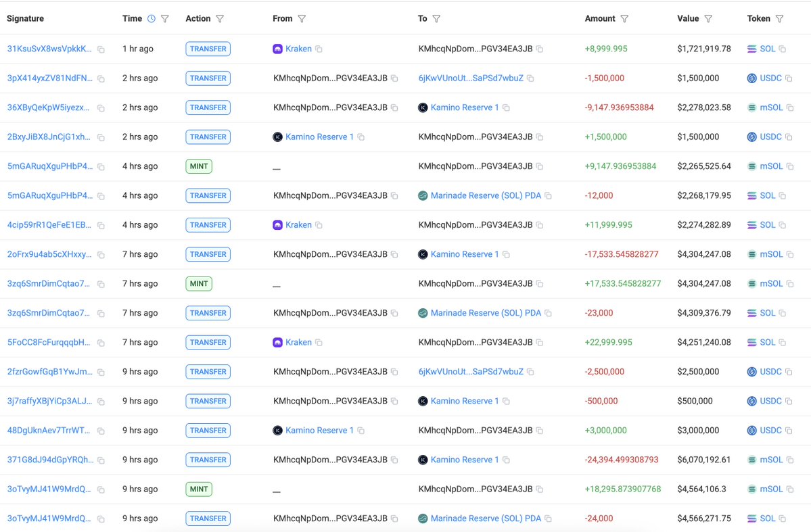This screenshot has height=532, width=811.
Task: Open 6jKwVUnoUt address in -2,500,000 row
Action: pyautogui.click(x=471, y=372)
